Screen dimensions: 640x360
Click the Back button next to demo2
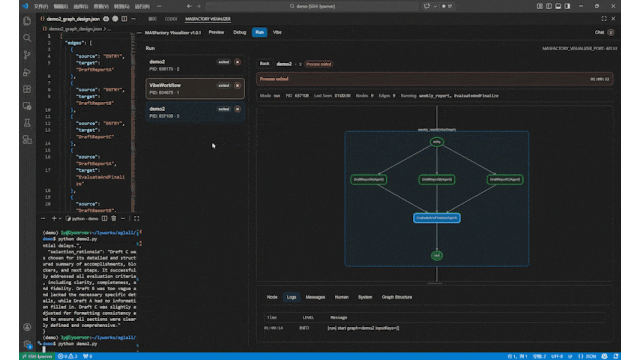264,64
